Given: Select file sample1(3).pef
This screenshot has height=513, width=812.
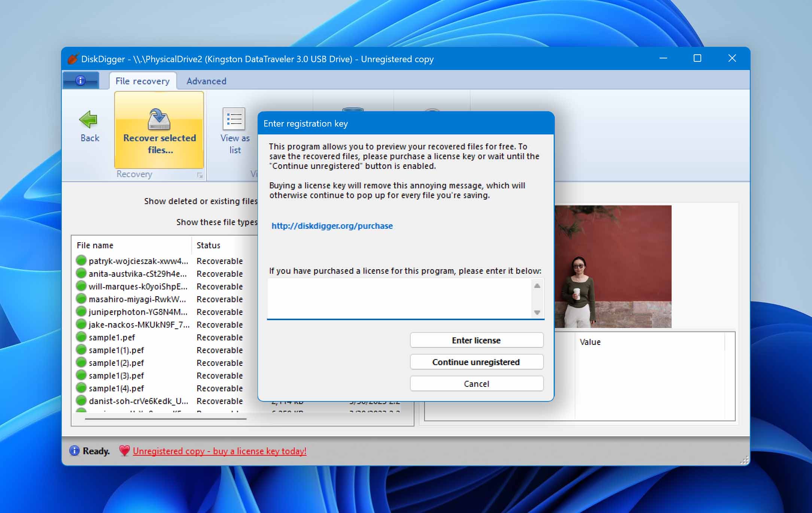Looking at the screenshot, I should coord(116,376).
